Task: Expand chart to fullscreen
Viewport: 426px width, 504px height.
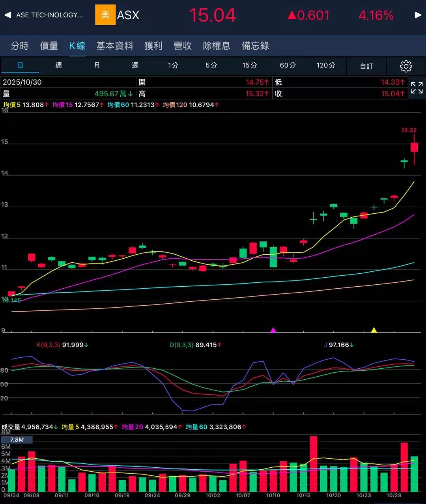Action: (x=417, y=88)
